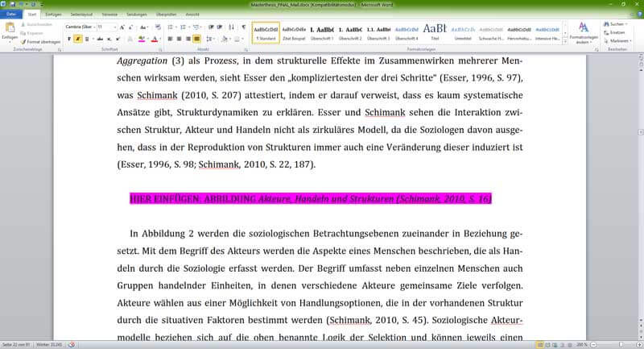The image size is (644, 349).
Task: Click the shading paint bucket icon
Action: [224, 39]
